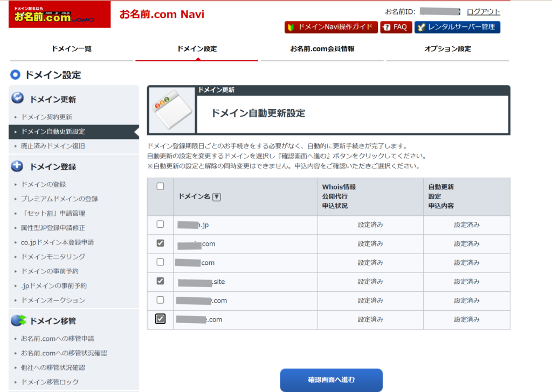Open co.jpドメイン本登録申請 sidebar link

click(x=57, y=242)
